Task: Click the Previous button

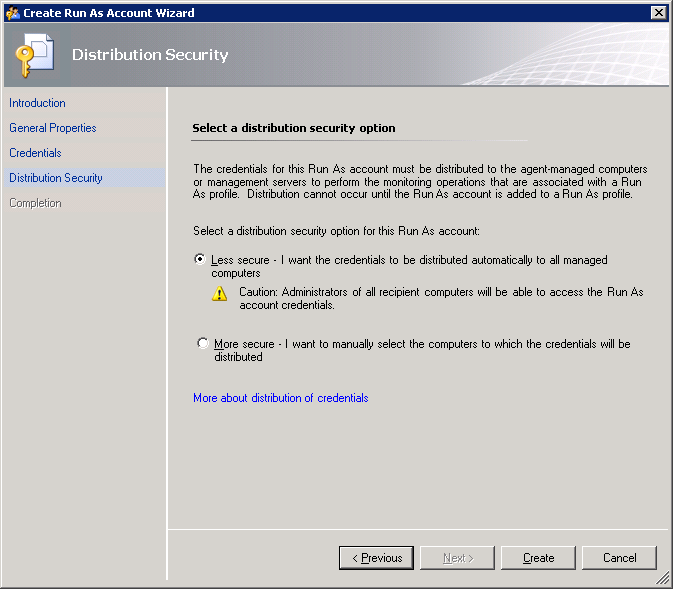Action: click(x=376, y=558)
